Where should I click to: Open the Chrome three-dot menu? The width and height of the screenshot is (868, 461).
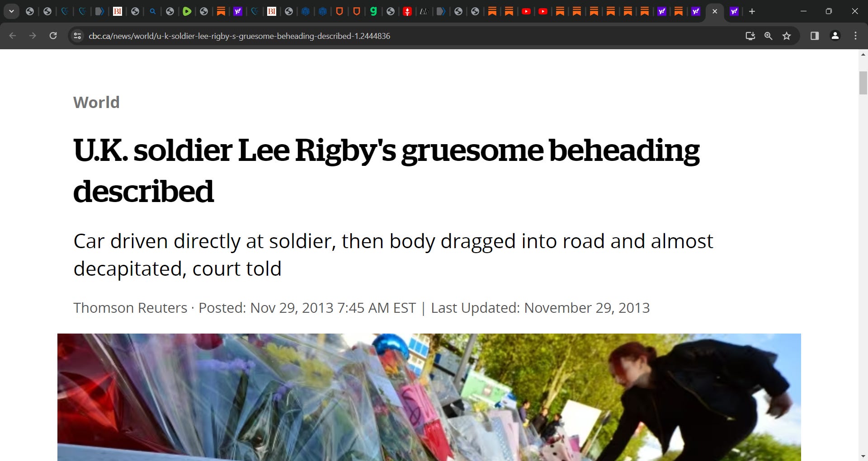click(855, 36)
